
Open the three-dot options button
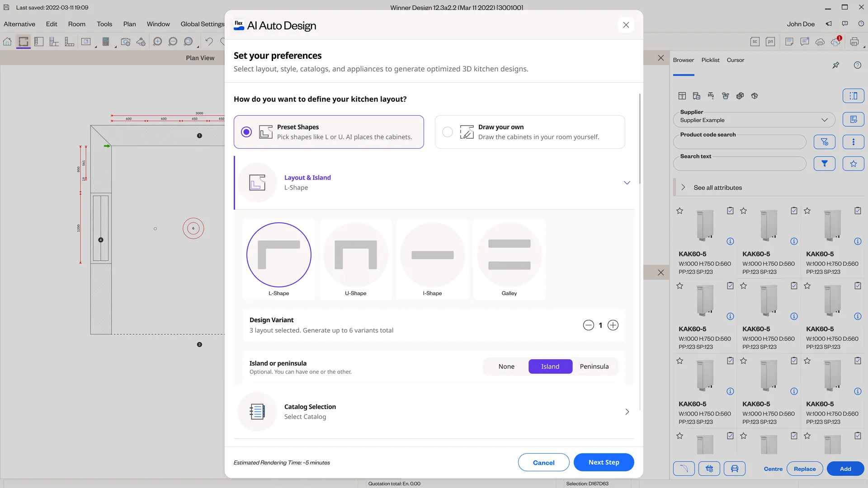[853, 142]
